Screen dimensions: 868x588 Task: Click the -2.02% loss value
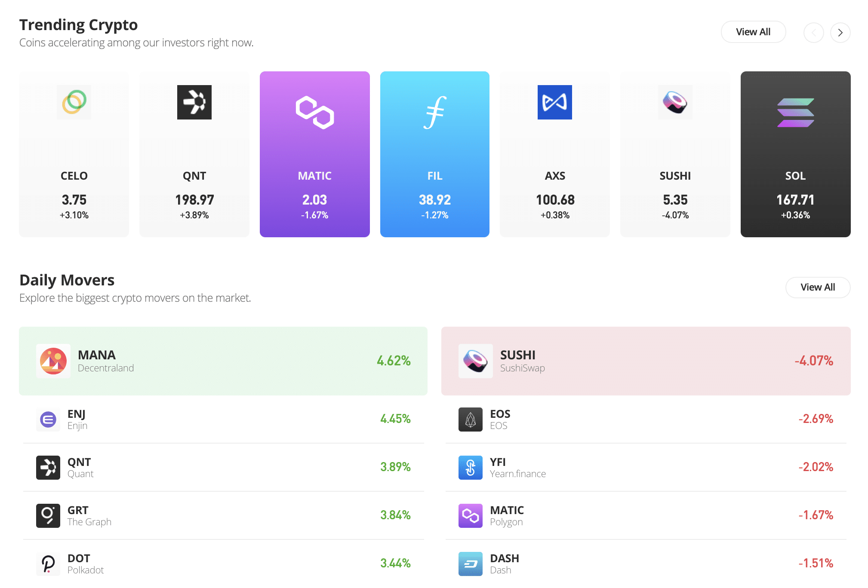[x=816, y=467]
